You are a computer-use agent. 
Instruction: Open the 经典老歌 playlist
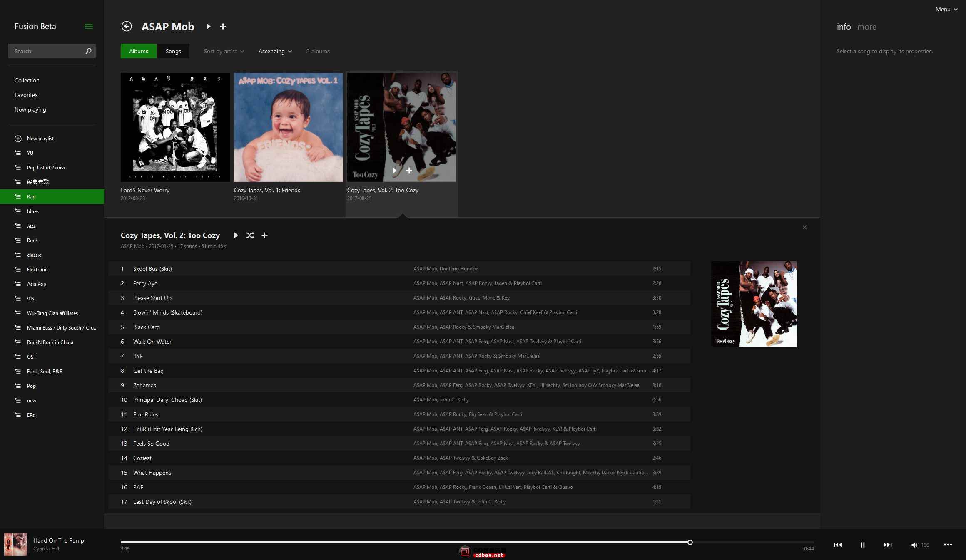point(52,182)
